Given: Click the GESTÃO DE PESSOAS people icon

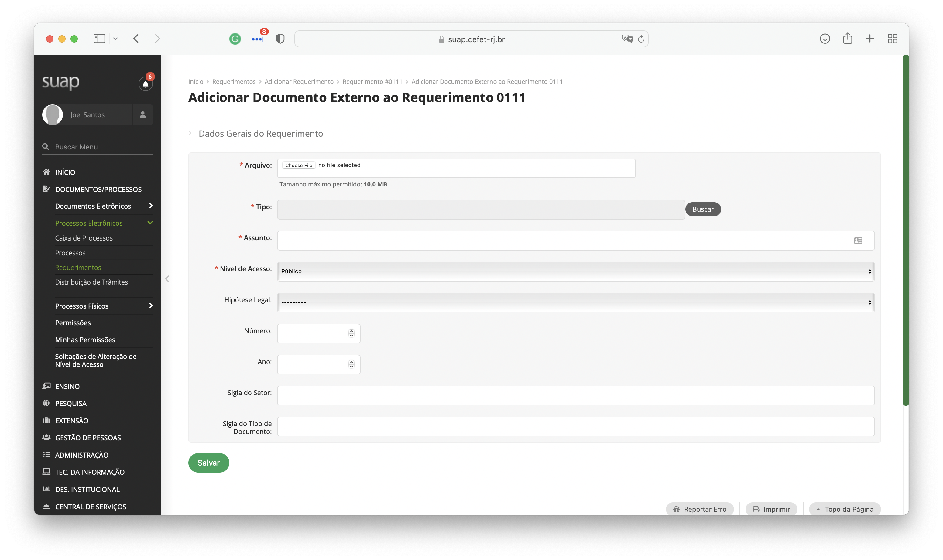Looking at the screenshot, I should (46, 437).
